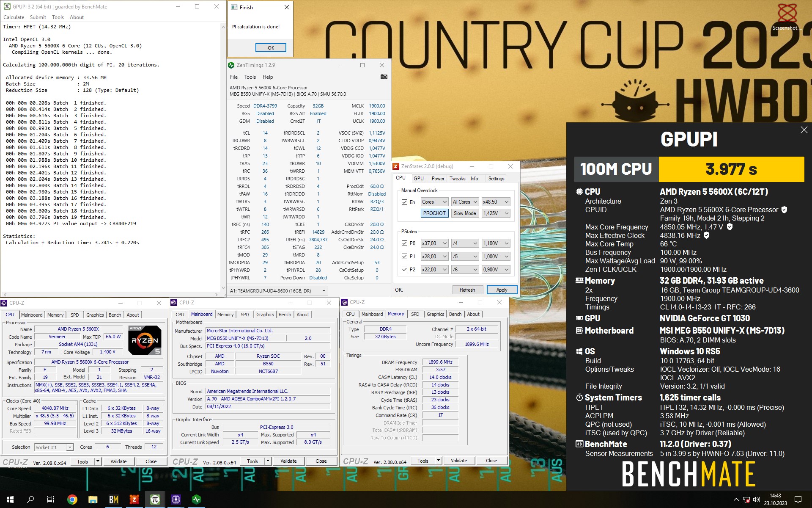Open taskbar search magnifier

coord(30,500)
